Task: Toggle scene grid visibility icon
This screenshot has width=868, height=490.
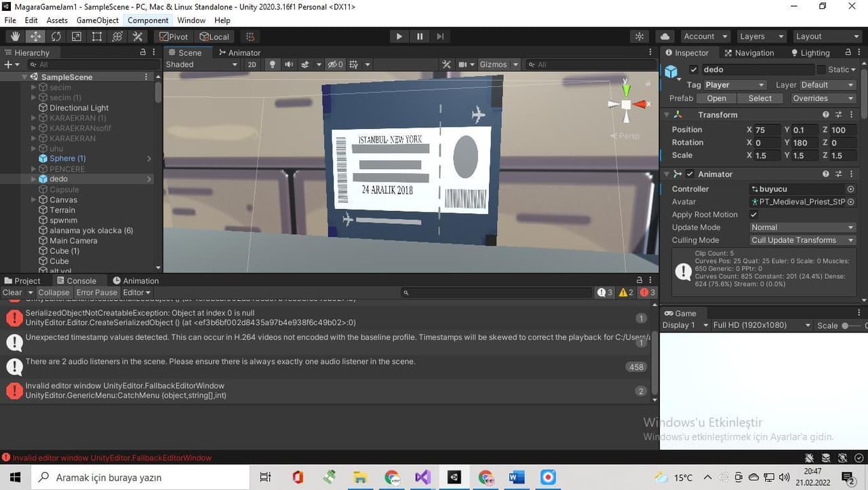Action: click(353, 64)
